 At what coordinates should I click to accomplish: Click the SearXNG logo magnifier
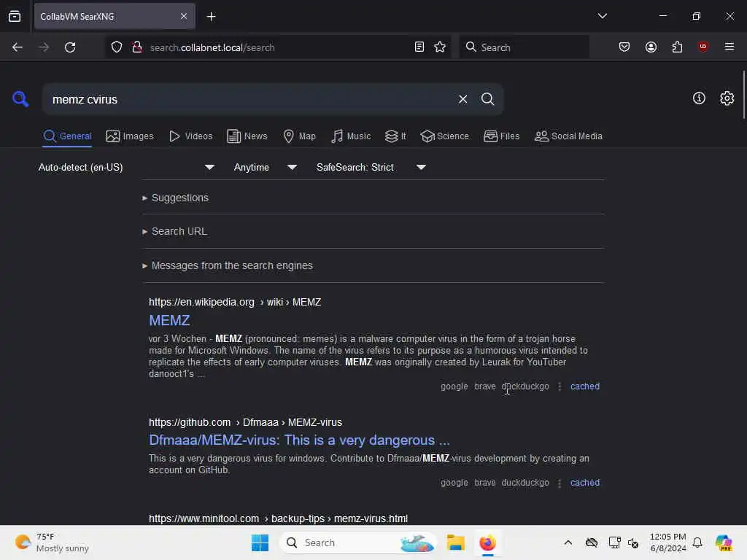[20, 99]
